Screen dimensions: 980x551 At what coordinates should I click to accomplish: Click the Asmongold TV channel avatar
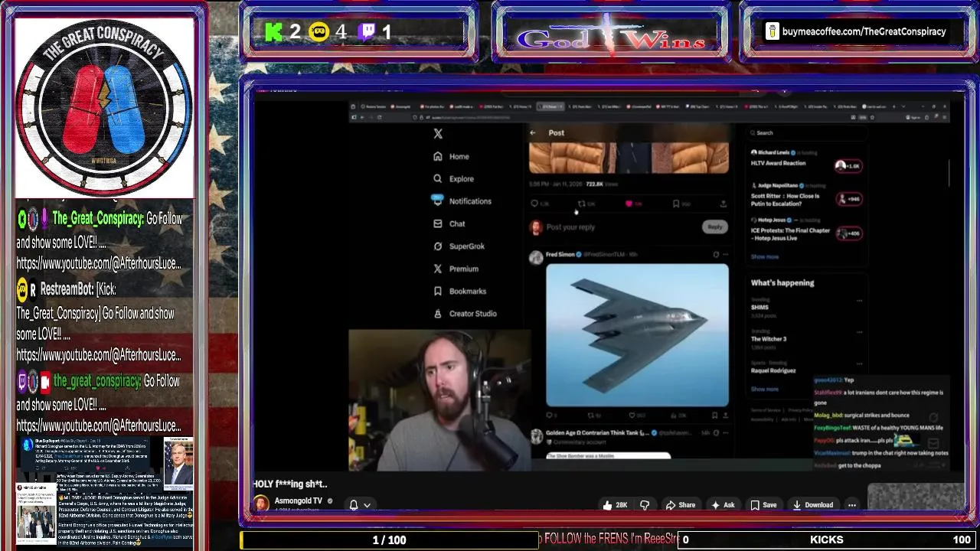point(261,504)
